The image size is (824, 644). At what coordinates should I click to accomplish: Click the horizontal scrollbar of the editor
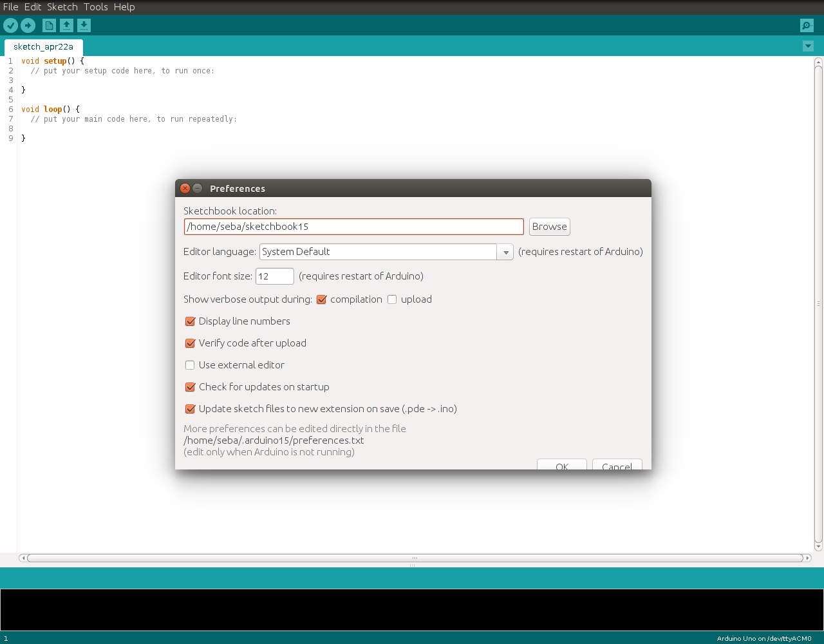(x=415, y=558)
